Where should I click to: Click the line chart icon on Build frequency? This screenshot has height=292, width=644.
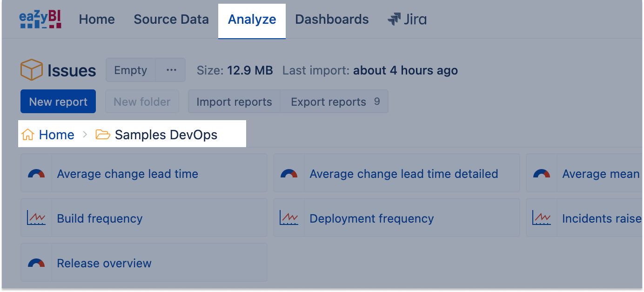tap(36, 217)
